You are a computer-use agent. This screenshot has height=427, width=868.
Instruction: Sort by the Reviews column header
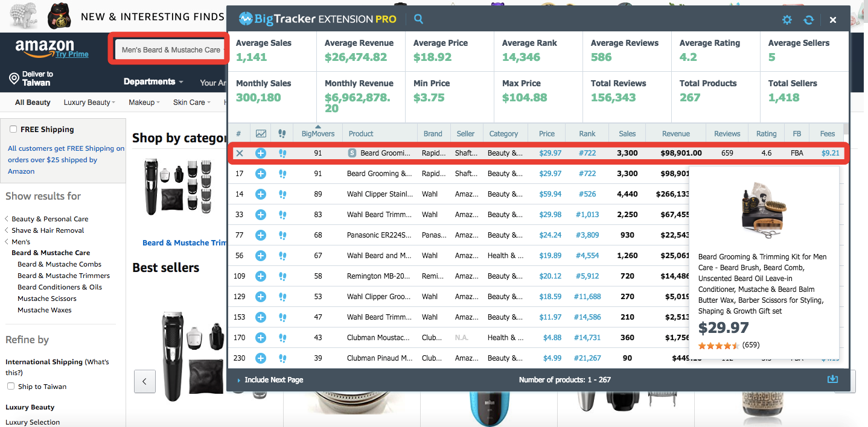(727, 134)
